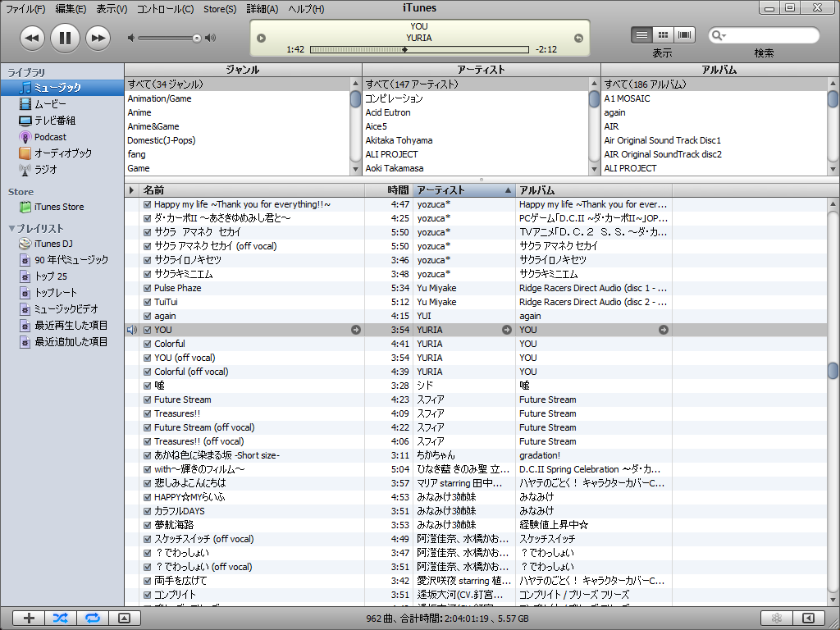Adjust the volume slider knob
The height and width of the screenshot is (630, 840).
coord(197,38)
